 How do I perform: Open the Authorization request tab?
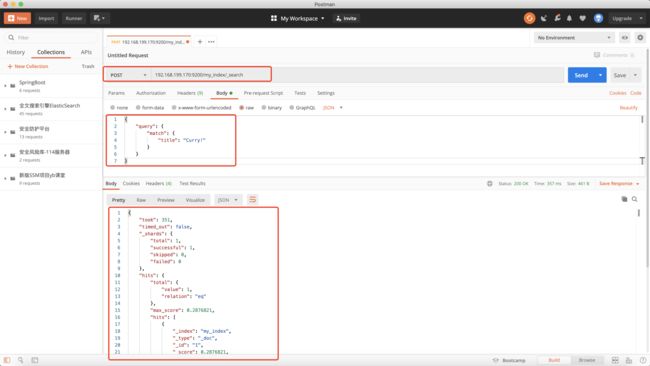151,93
